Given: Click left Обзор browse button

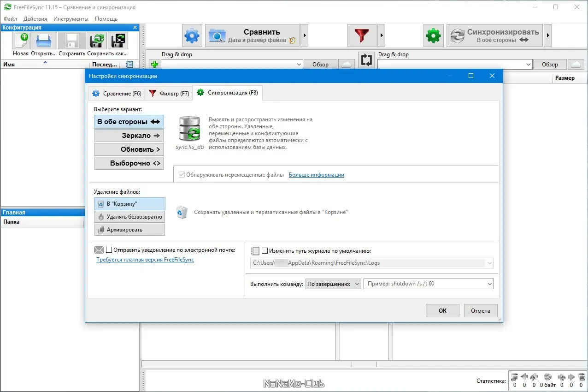Looking at the screenshot, I should pyautogui.click(x=321, y=65).
